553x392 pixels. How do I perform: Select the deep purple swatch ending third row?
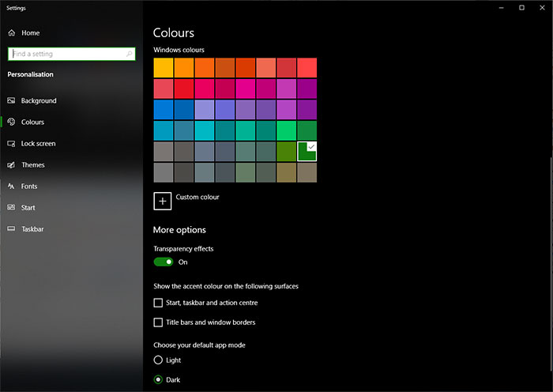pos(307,110)
